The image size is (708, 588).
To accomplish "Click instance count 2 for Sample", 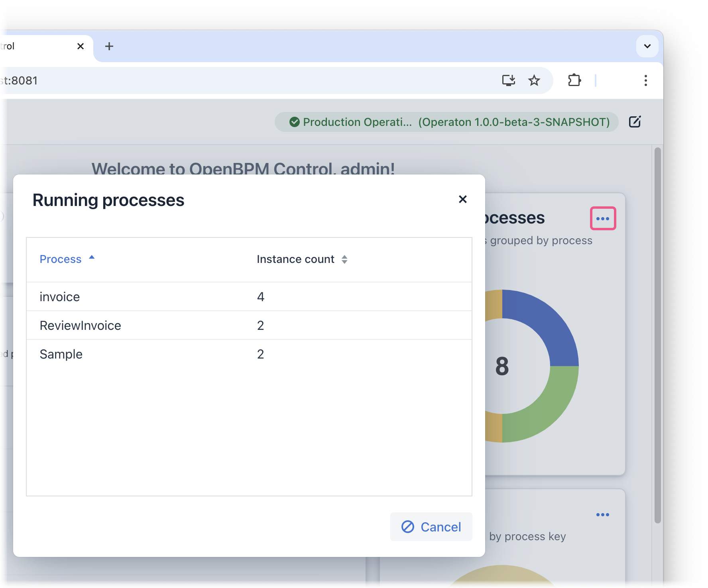I will [x=261, y=354].
